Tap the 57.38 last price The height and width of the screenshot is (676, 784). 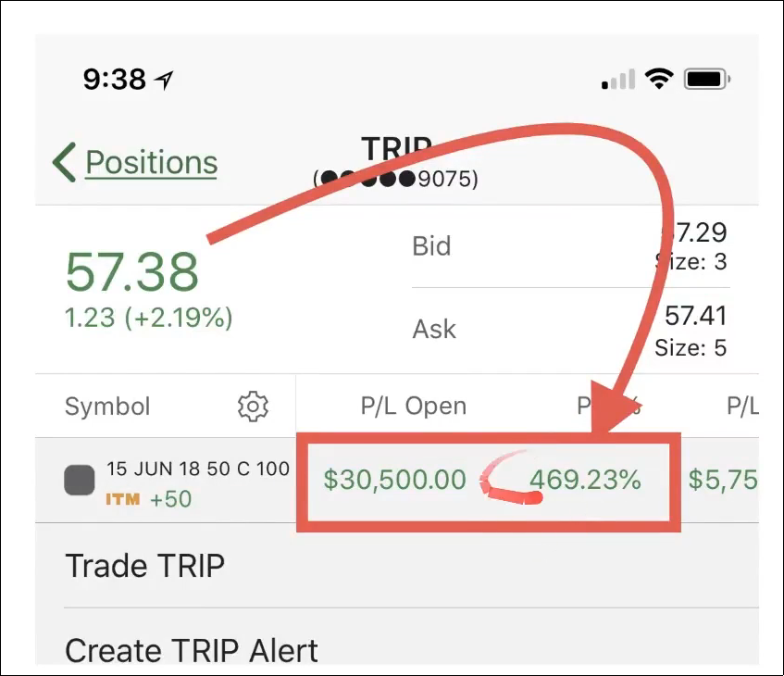pos(132,271)
